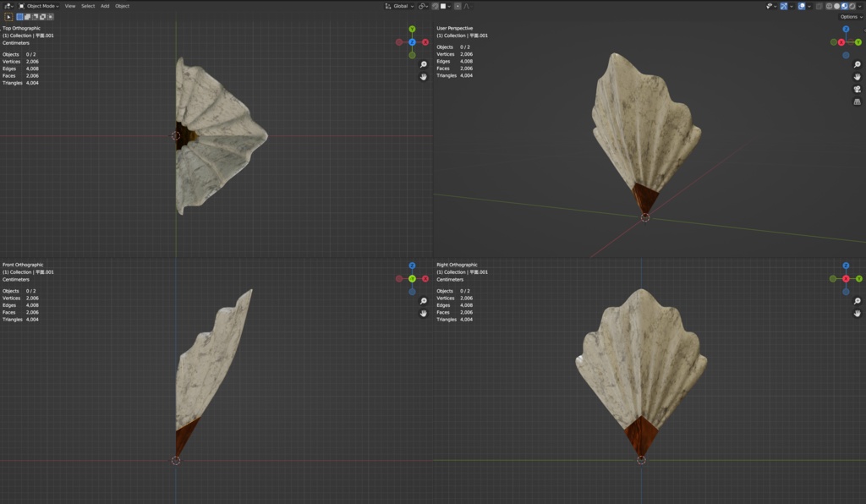Click the green Y axis in Top view gizmo
This screenshot has width=866, height=504.
coord(412,29)
